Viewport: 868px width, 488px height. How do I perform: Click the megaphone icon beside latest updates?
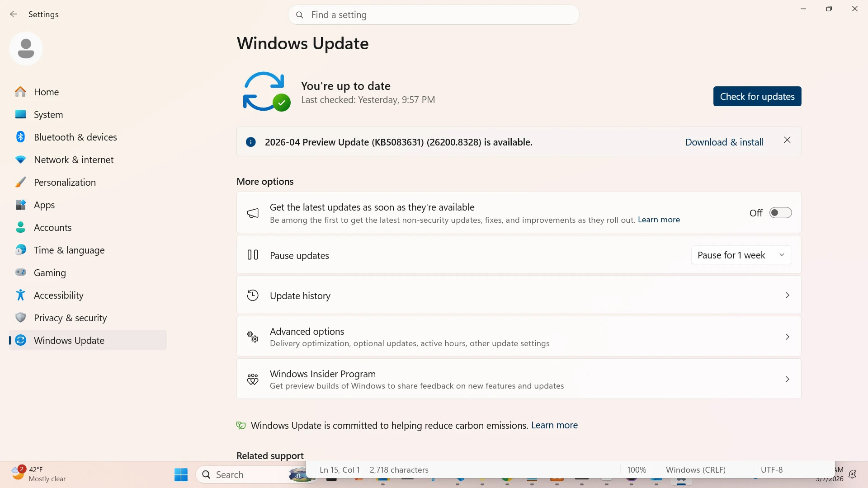coord(253,213)
